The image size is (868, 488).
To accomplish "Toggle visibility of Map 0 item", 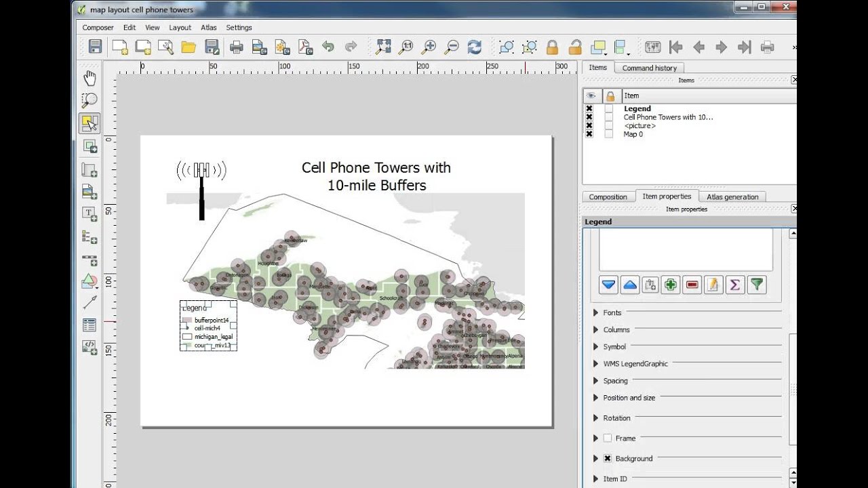I will [x=589, y=134].
